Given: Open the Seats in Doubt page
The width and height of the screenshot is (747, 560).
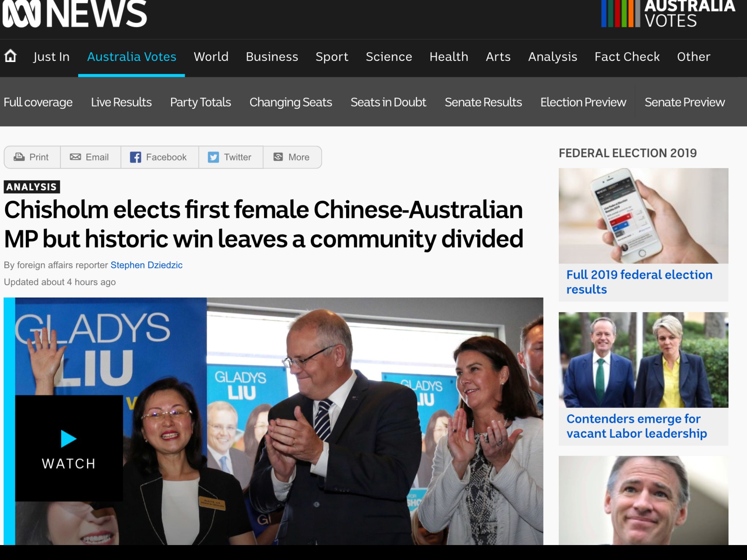Looking at the screenshot, I should [x=388, y=102].
